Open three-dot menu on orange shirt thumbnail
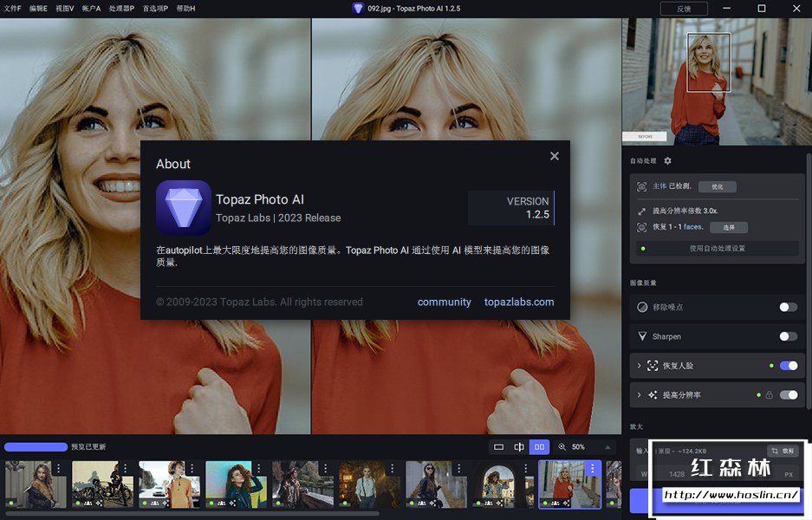This screenshot has width=812, height=520. tap(192, 468)
